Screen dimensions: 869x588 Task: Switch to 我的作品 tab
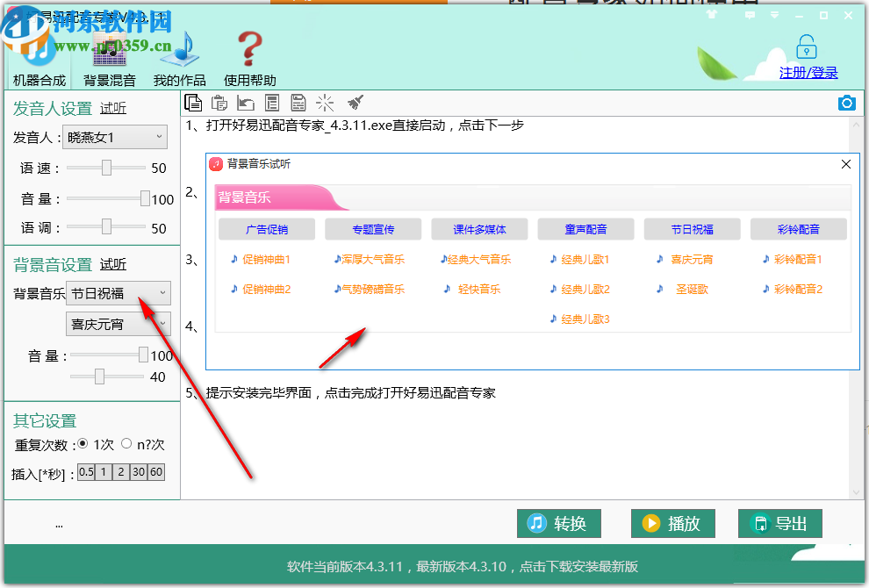click(180, 60)
